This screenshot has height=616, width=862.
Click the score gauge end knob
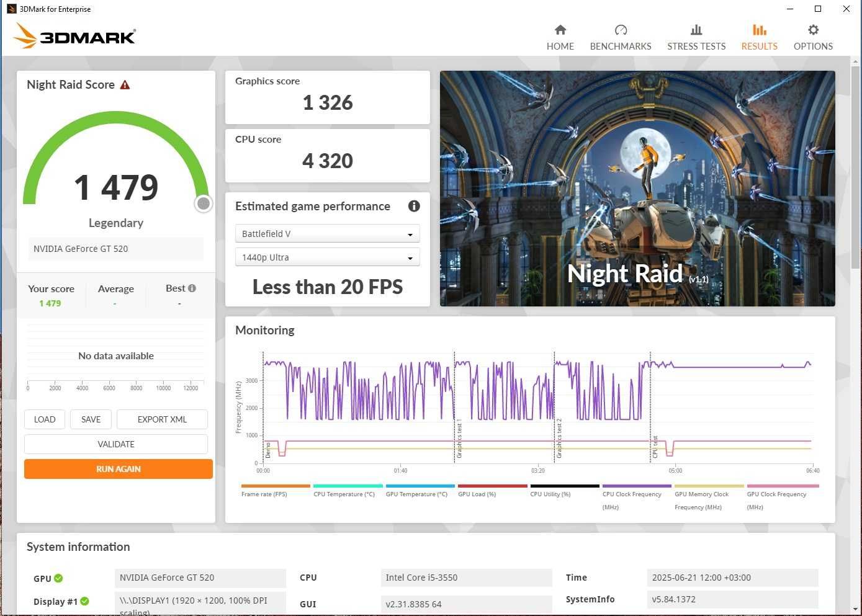click(203, 203)
